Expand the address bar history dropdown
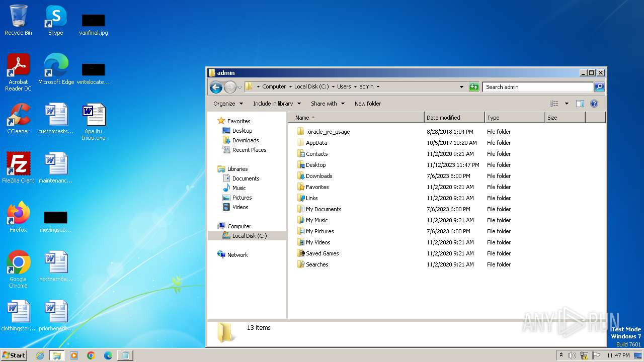Screen dimensions: 644x362 coord(461,87)
